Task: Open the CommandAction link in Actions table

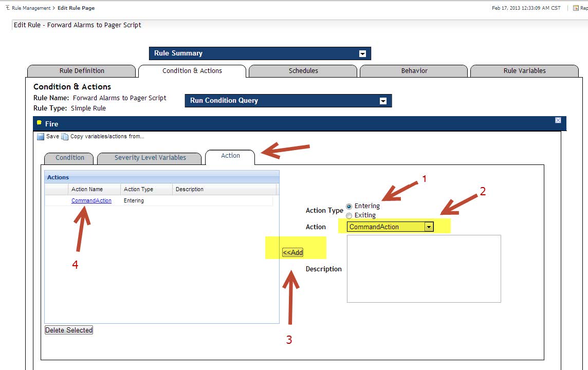Action: pos(91,200)
